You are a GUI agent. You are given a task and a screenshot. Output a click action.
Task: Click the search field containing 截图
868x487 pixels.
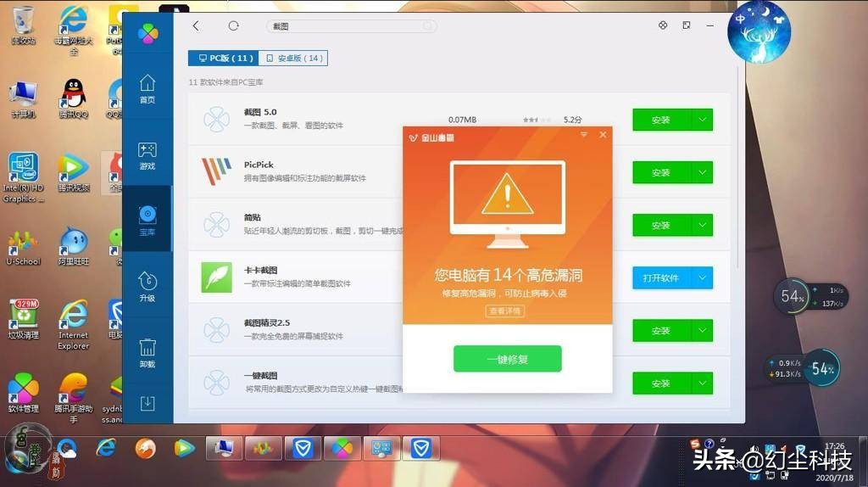tap(352, 26)
